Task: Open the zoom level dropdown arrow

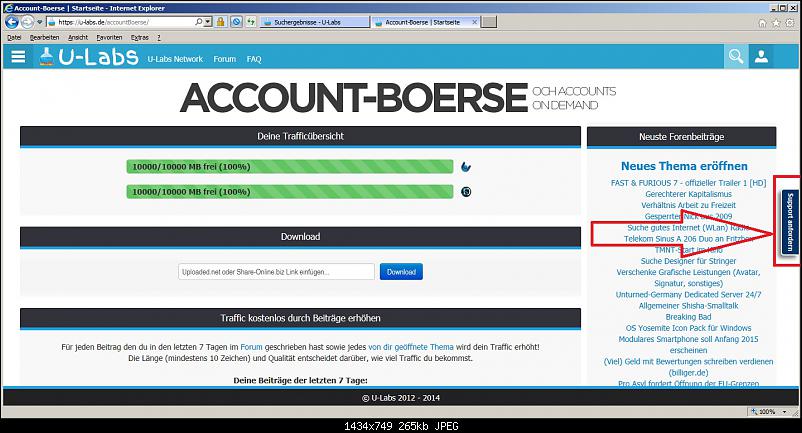Action: coord(785,412)
